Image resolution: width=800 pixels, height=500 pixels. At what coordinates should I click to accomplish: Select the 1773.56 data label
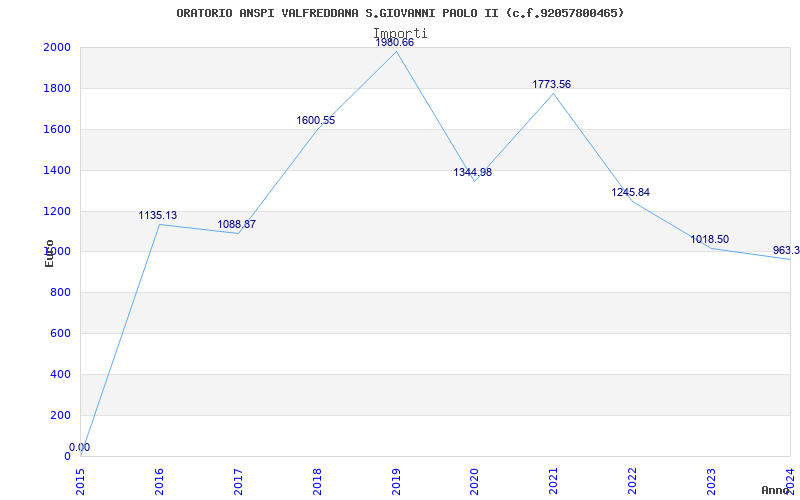552,84
